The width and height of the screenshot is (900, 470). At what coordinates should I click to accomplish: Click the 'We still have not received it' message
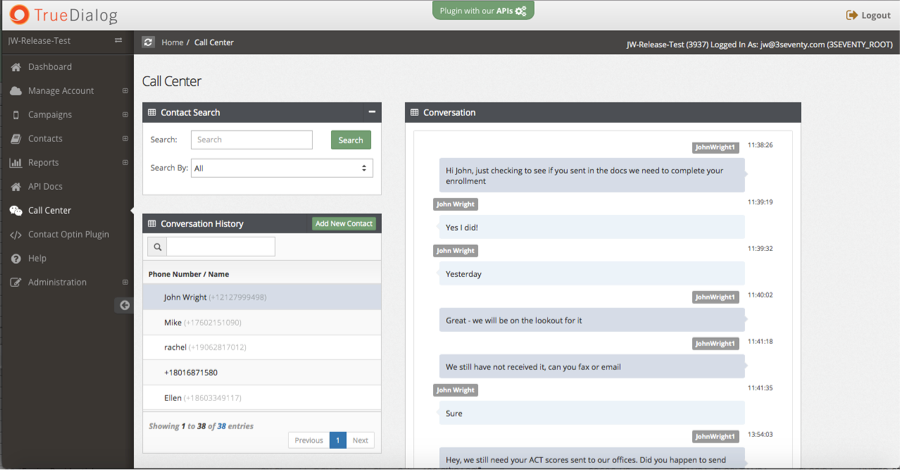click(x=592, y=367)
